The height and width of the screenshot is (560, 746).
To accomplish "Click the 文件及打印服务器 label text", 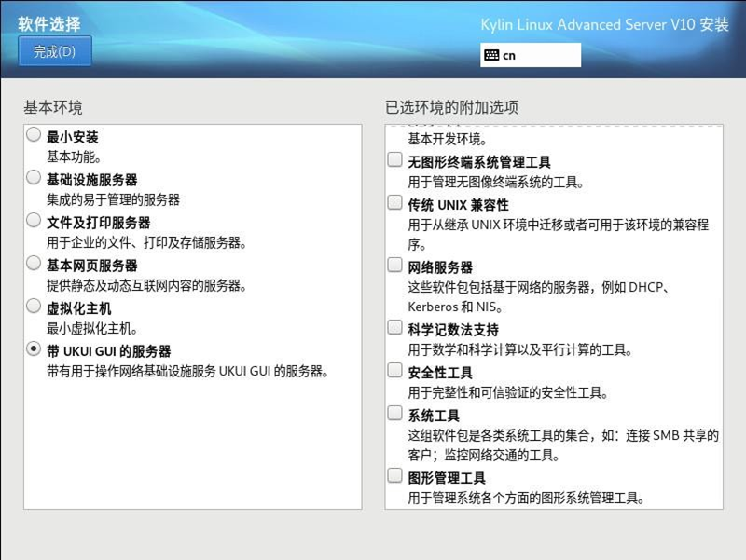I will click(99, 223).
